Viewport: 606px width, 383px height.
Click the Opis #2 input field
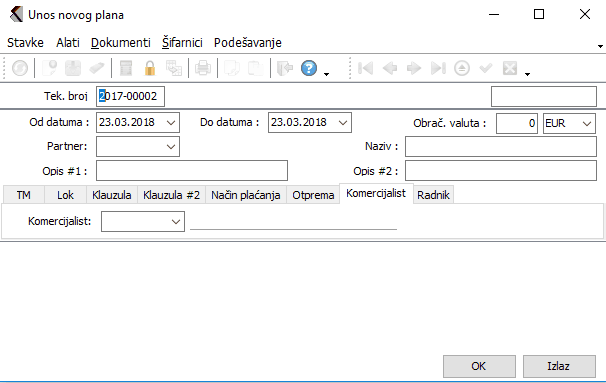click(501, 170)
